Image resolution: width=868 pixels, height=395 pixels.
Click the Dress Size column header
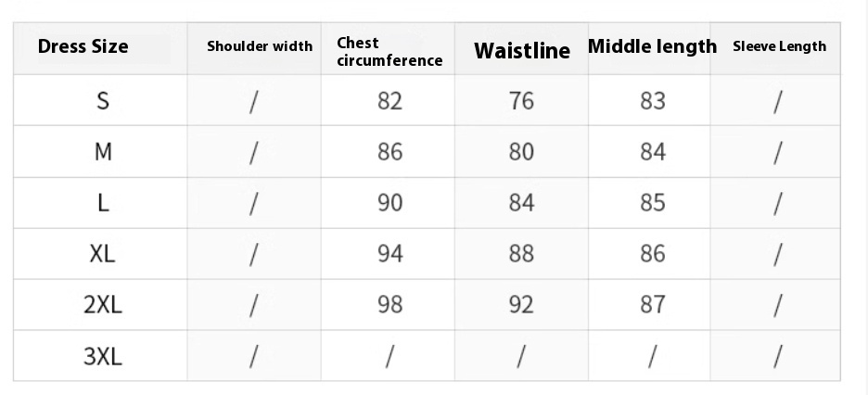pos(83,47)
